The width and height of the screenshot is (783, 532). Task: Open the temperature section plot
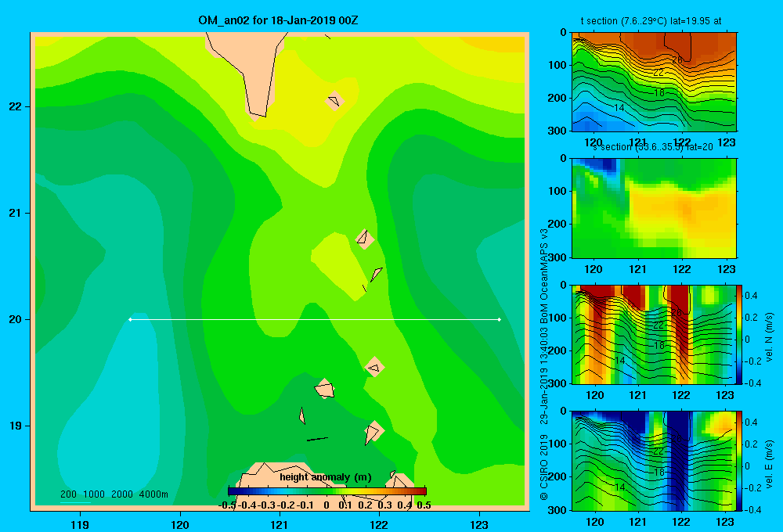pos(654,82)
